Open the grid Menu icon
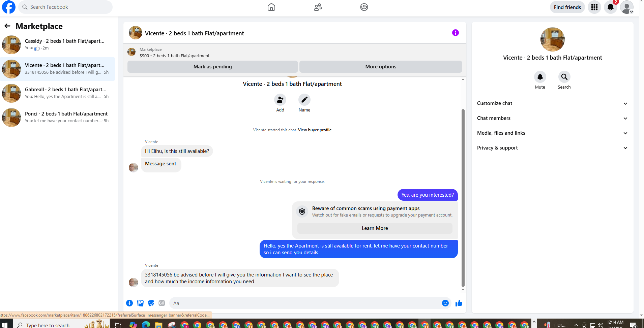Viewport: 644px width, 328px height. tap(594, 7)
